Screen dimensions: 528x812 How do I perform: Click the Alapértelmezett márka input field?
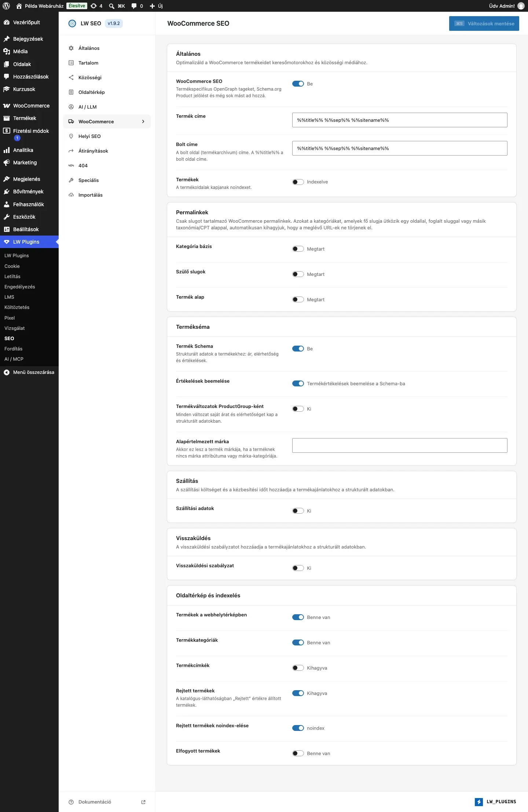point(400,445)
